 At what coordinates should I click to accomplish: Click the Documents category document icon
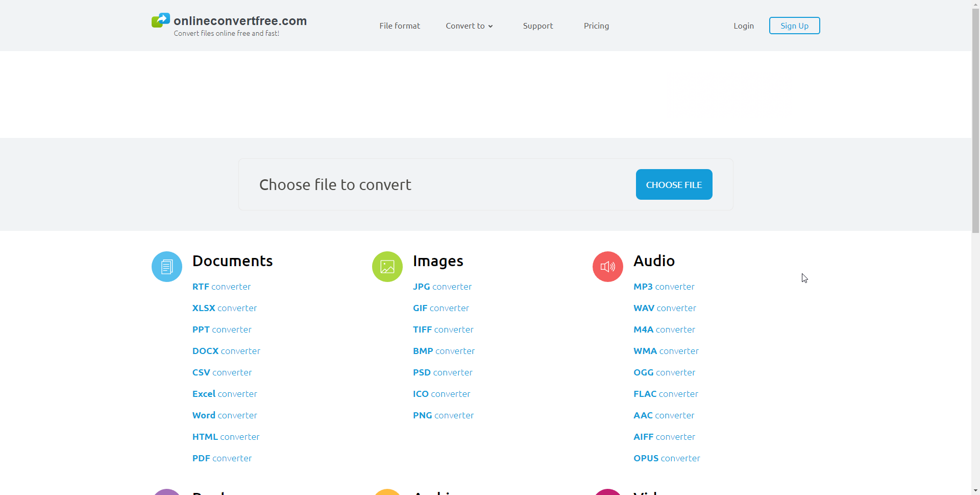[166, 266]
